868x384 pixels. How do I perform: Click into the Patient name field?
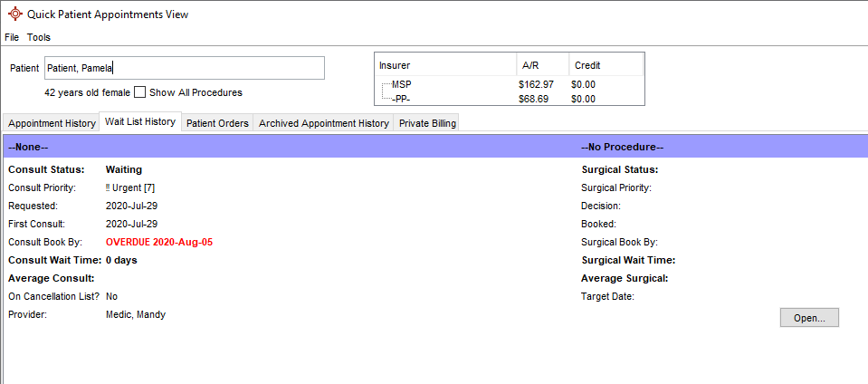[x=184, y=68]
